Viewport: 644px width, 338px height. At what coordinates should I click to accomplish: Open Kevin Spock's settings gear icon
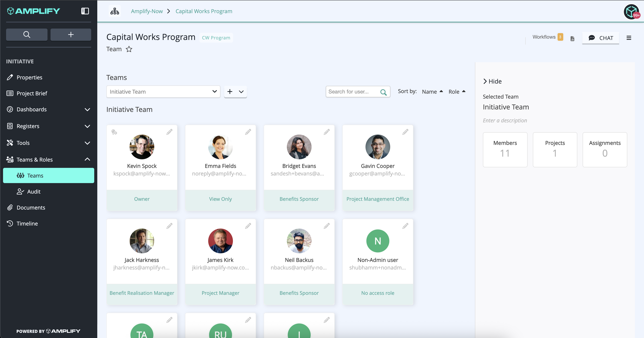click(115, 132)
